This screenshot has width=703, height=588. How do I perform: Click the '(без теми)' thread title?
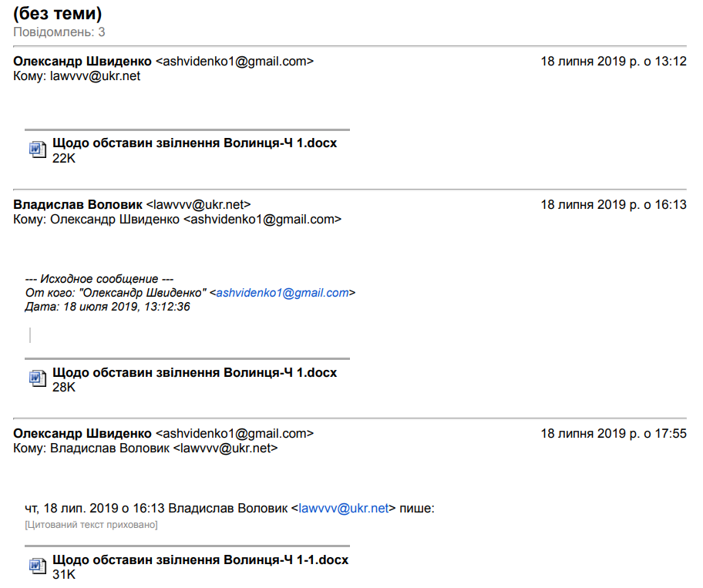tap(58, 14)
